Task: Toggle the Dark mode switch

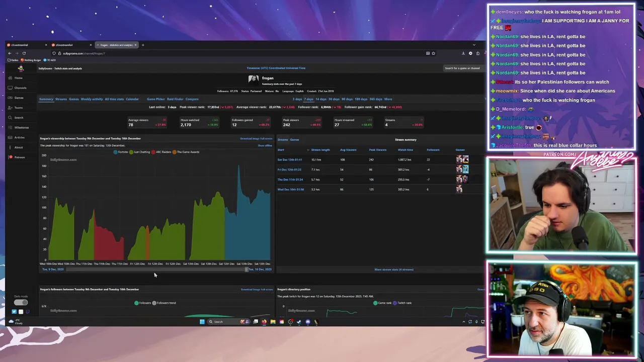Action: 21,303
